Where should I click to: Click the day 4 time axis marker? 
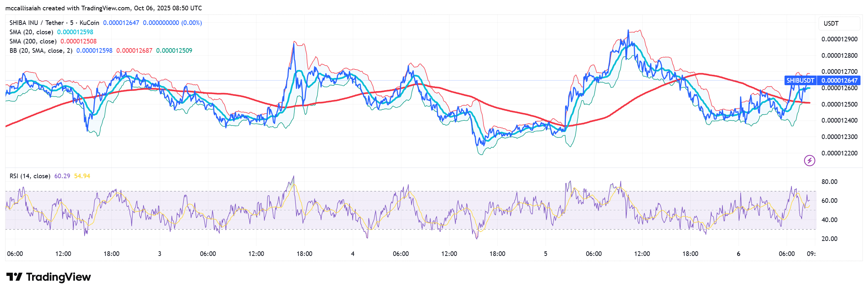(x=352, y=254)
